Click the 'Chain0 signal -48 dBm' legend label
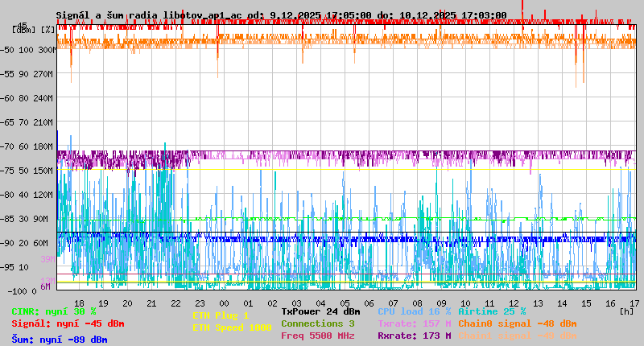The width and height of the screenshot is (644, 346). 518,323
